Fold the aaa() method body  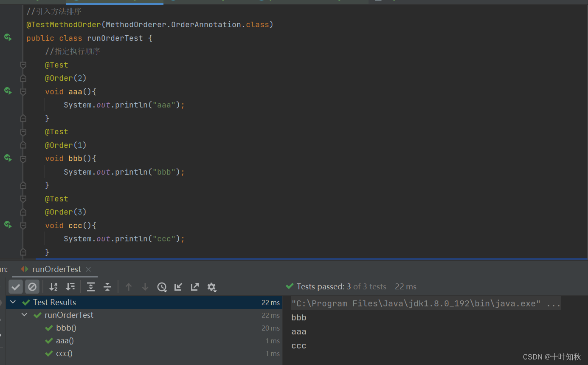click(x=23, y=91)
